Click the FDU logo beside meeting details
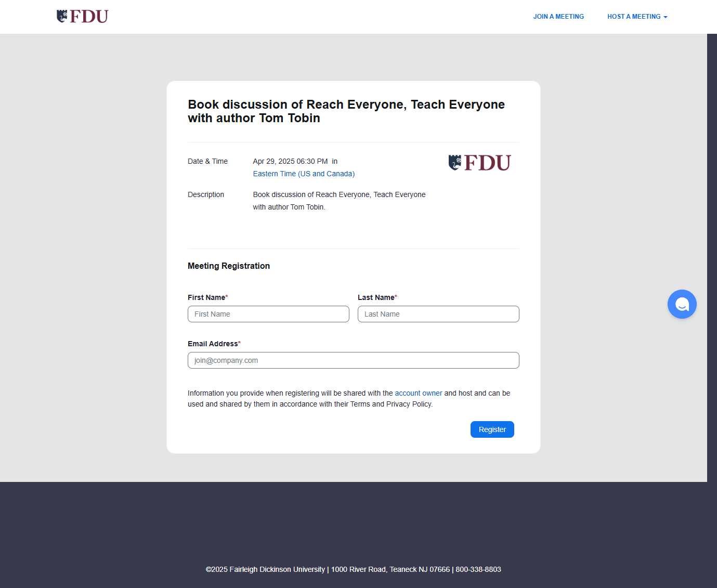 tap(479, 163)
